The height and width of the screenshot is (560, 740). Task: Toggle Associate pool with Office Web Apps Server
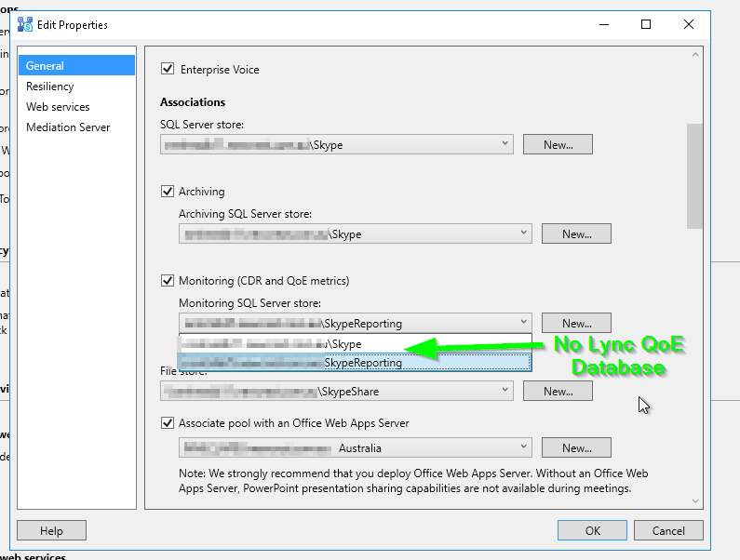click(x=168, y=422)
